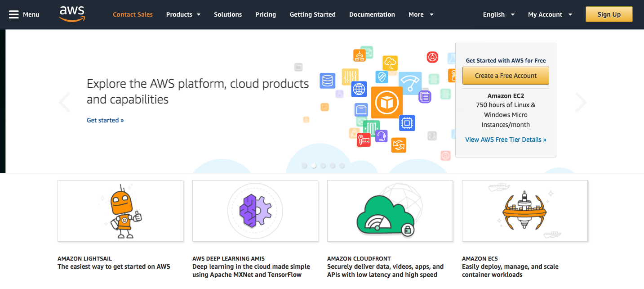
Task: Go to previous carousel slide arrow
Action: pyautogui.click(x=65, y=102)
